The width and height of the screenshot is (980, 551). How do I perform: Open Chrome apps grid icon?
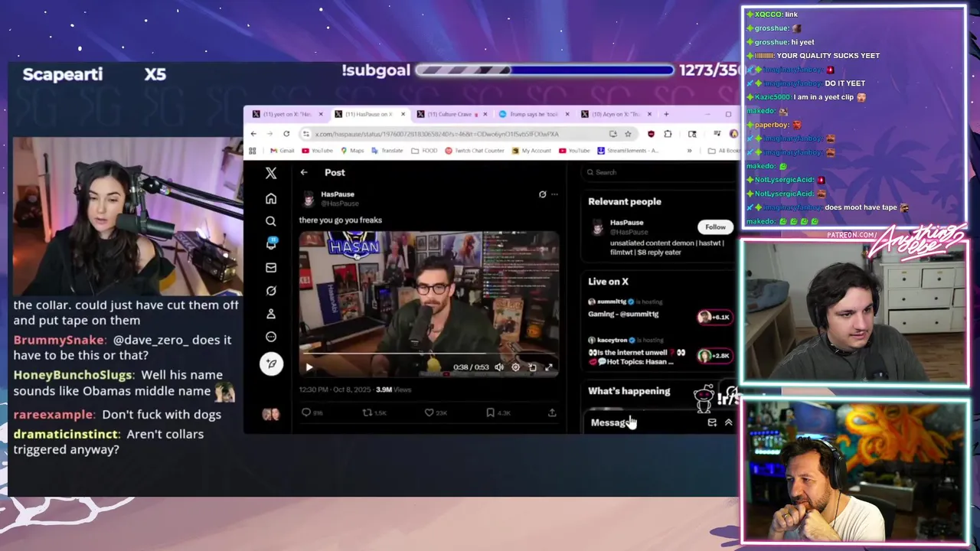253,151
